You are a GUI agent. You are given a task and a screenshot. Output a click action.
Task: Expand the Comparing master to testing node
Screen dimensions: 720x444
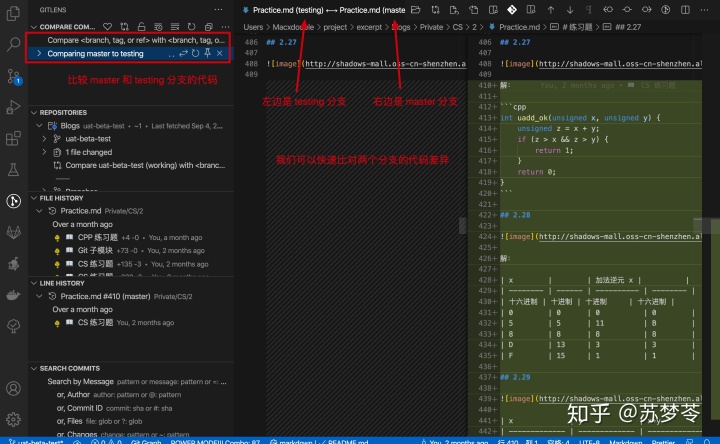[39, 54]
